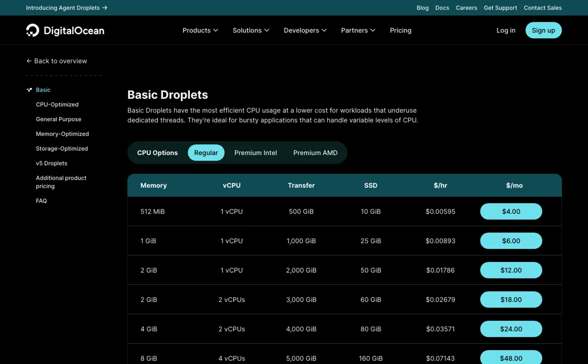Click the $/hr column header

click(x=440, y=185)
